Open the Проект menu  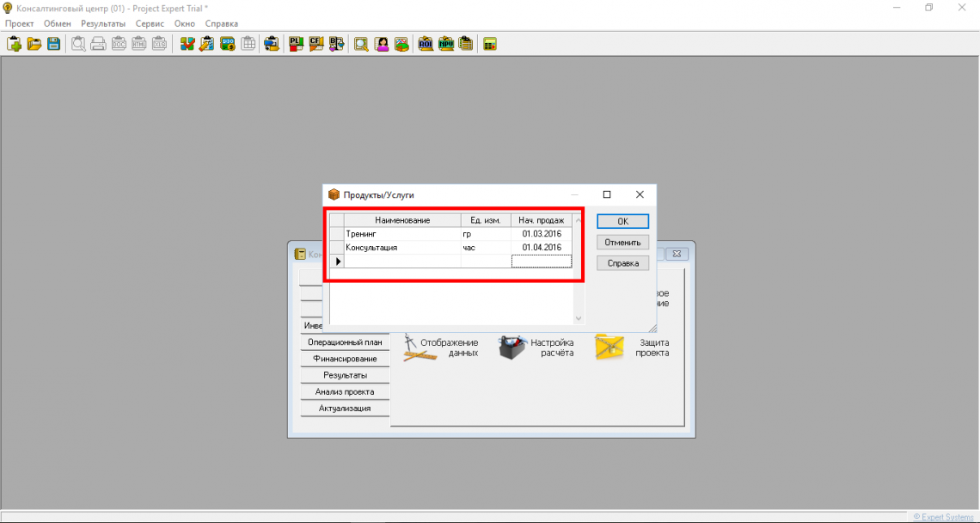point(19,23)
